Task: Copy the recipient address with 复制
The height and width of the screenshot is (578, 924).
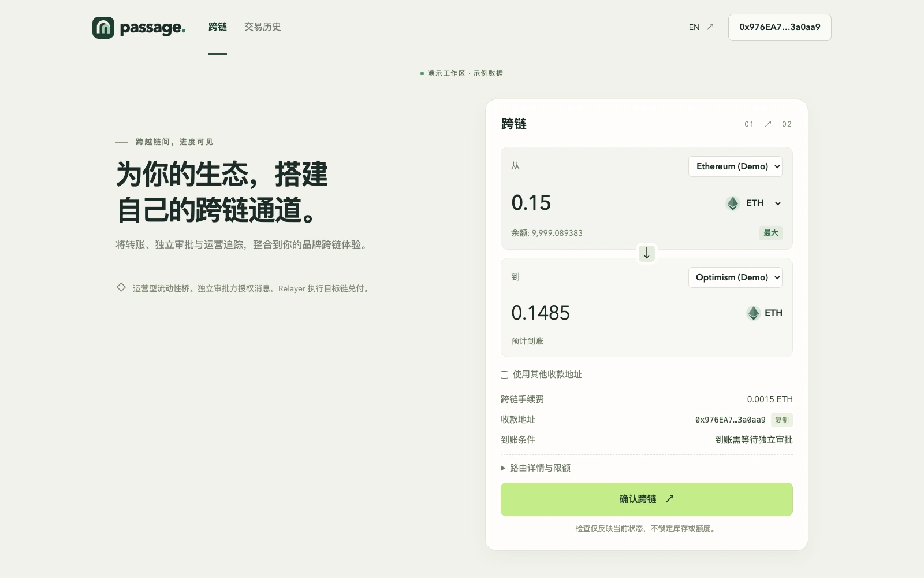Action: 782,420
